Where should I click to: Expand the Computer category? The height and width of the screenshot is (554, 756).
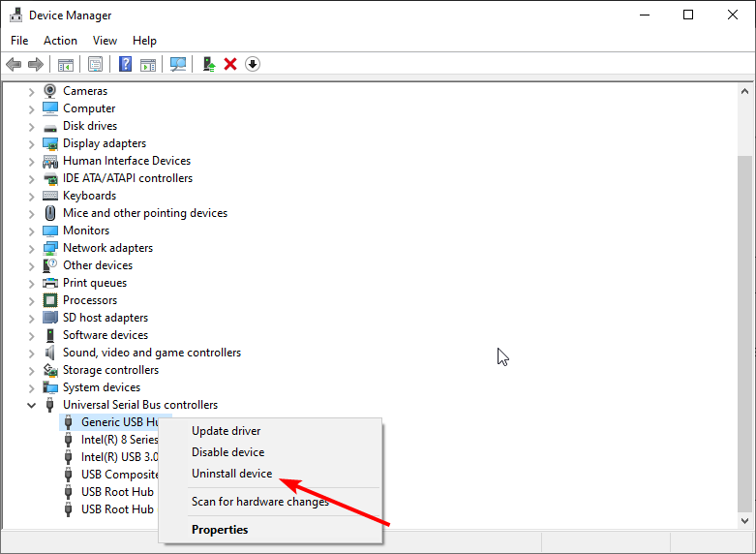(31, 109)
